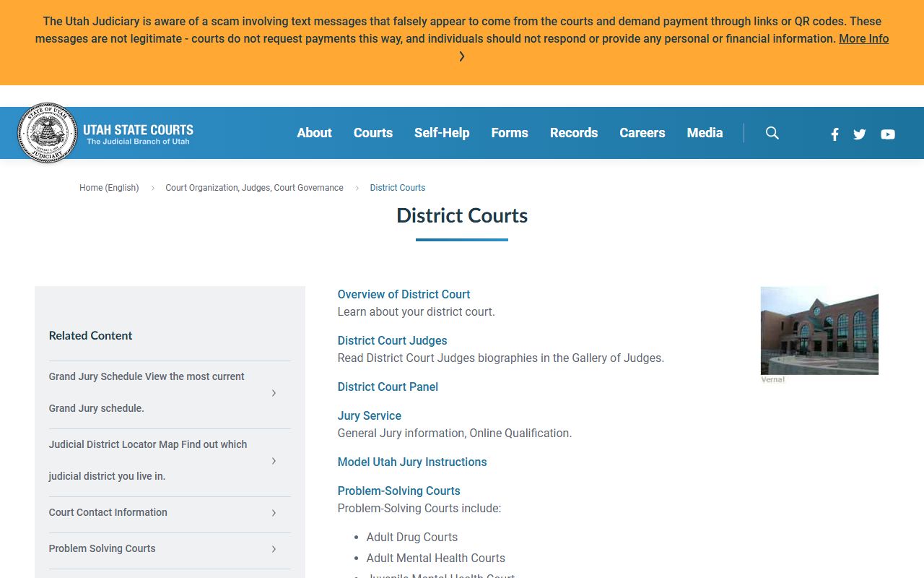Click chevron beside Problem Solving Courts sidebar item
924x578 pixels.
pyautogui.click(x=274, y=549)
